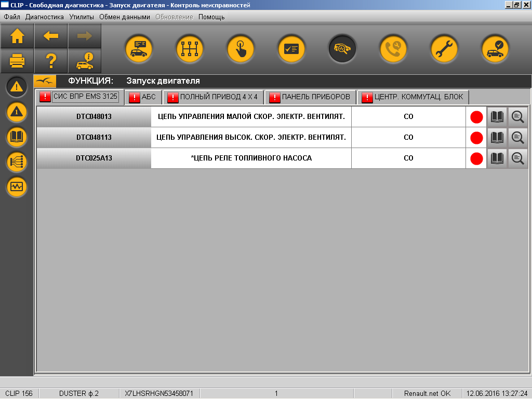Click the CO status cell for DTC025A13

pos(408,158)
